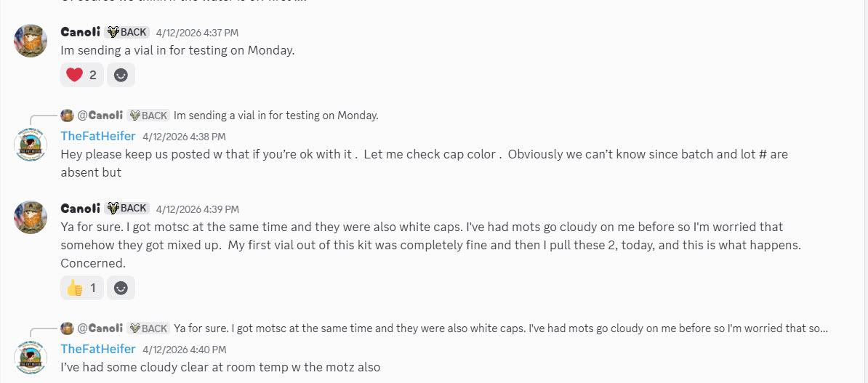Screen dimensions: 868x383
Task: Click the 4/12/2026 4:40 PM timestamp
Action: tap(184, 350)
